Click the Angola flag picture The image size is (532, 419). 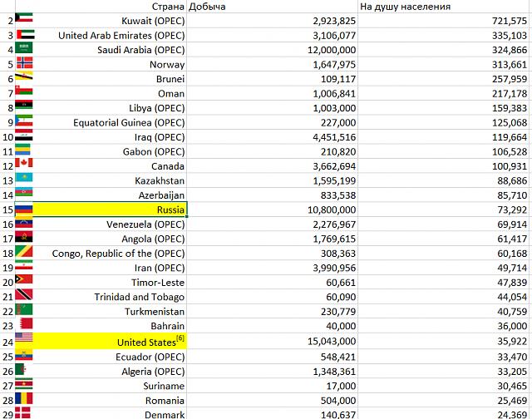(x=24, y=236)
